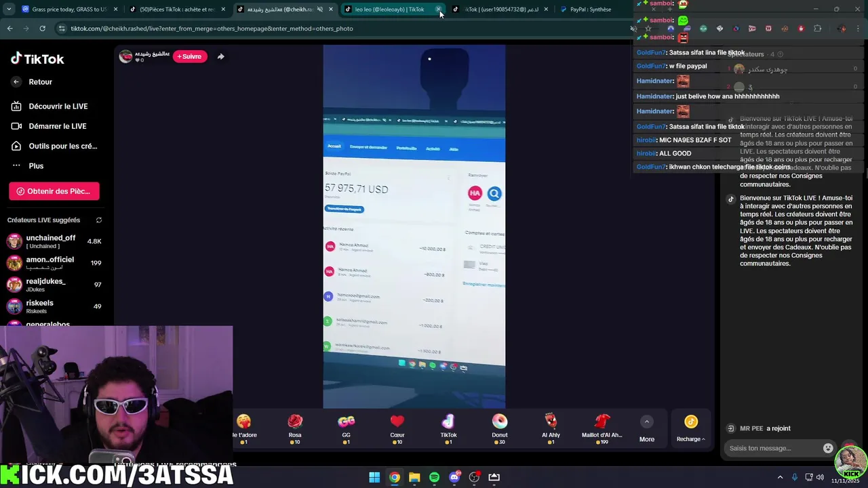
Task: Click MR PEE a rejoint notification
Action: [x=758, y=428]
